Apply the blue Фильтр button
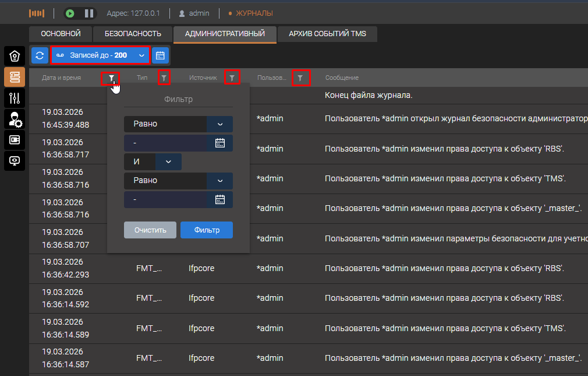The width and height of the screenshot is (588, 376). 207,230
